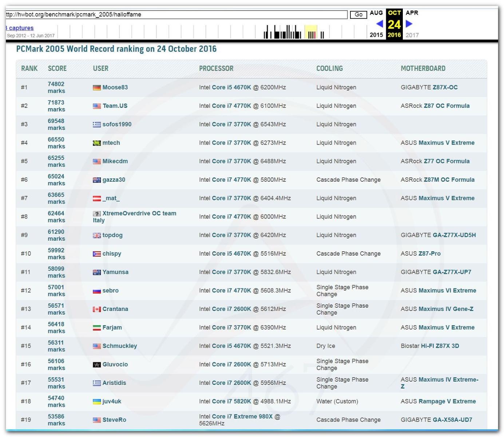Open the Z87M OC Formula motherboard link
Image resolution: width=504 pixels, height=437 pixels.
point(449,180)
